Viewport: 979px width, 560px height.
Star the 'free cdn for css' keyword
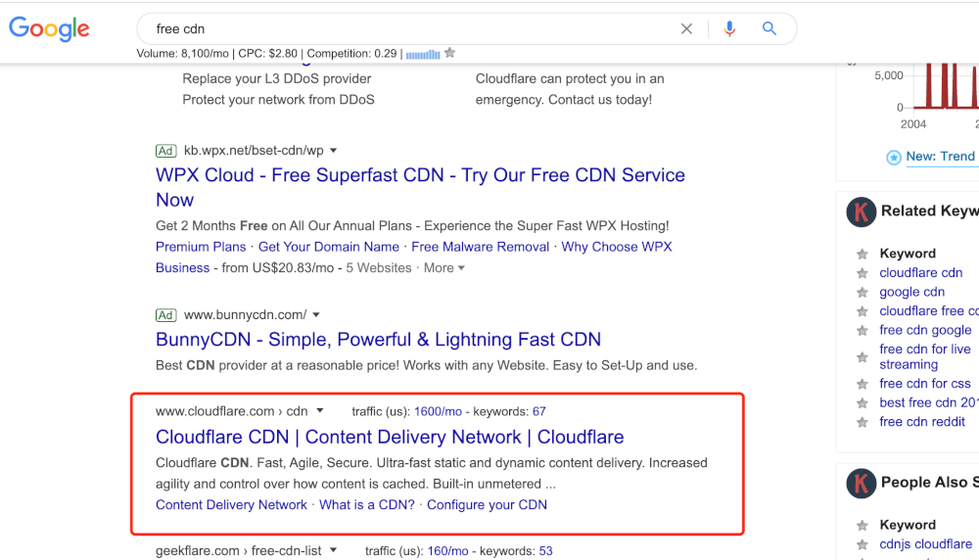click(x=862, y=384)
